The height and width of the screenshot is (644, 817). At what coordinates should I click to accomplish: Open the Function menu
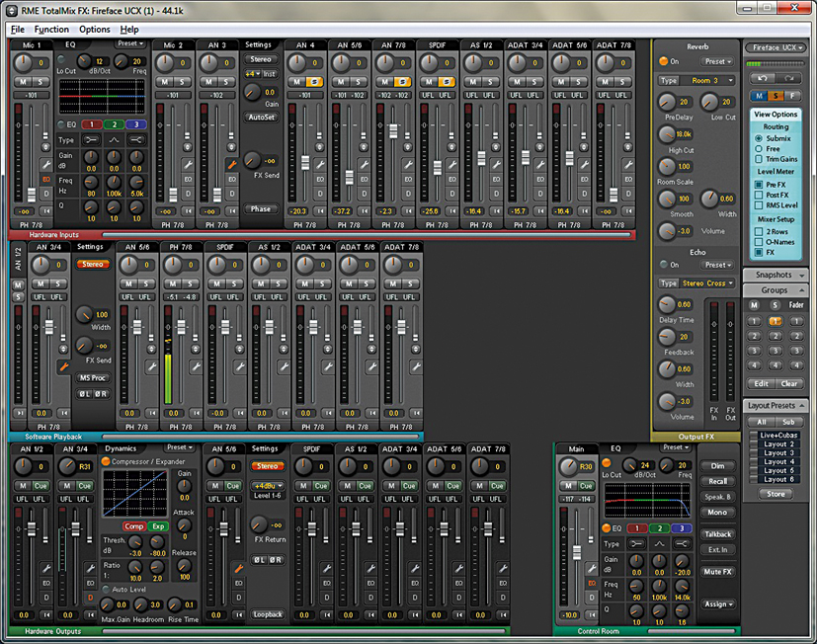pyautogui.click(x=51, y=30)
